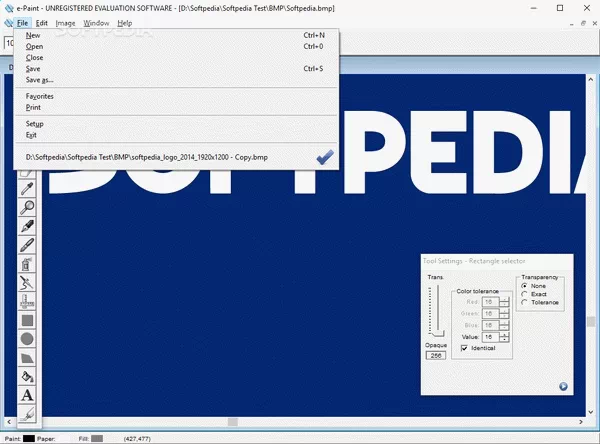
Task: Select the freehand curve line tool
Action: 27,282
